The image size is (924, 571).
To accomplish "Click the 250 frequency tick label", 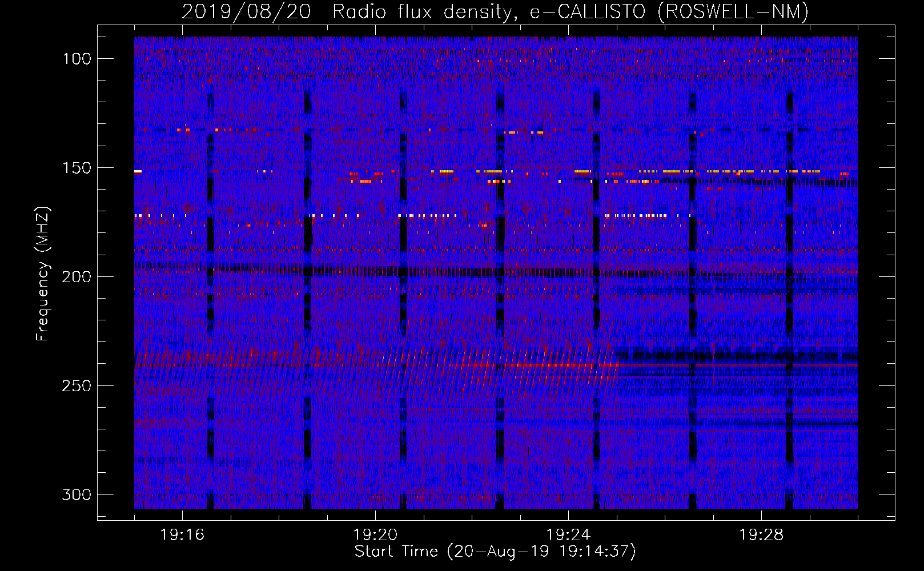I will point(77,386).
